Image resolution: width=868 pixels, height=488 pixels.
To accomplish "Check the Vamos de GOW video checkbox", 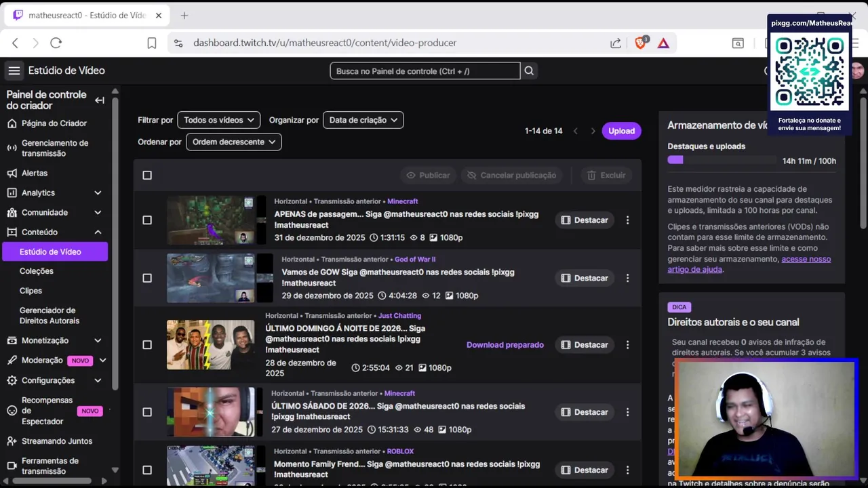I will [x=147, y=278].
